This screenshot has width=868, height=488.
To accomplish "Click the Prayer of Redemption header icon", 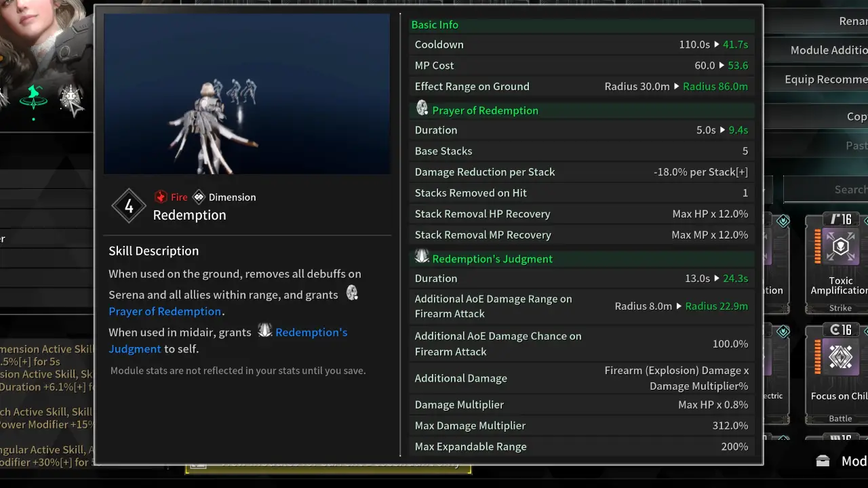I will coord(422,108).
